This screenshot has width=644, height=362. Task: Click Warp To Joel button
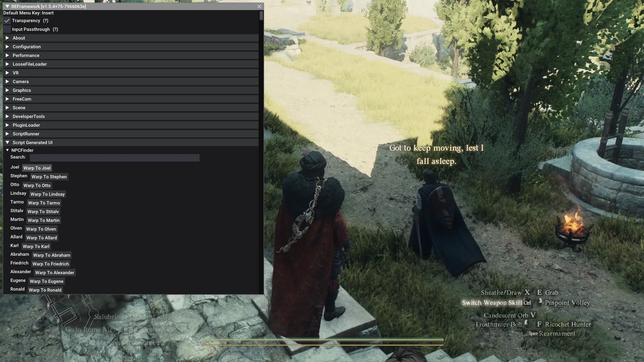[x=37, y=168]
